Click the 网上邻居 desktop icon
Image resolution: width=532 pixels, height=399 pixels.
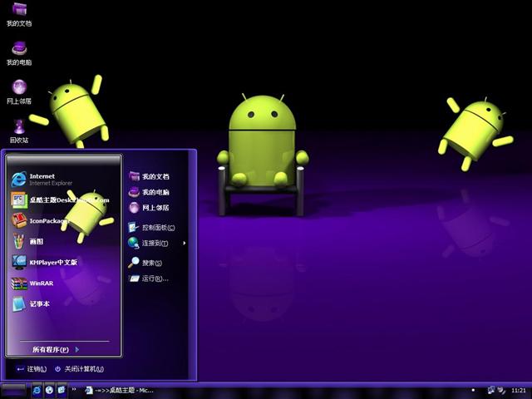19,92
